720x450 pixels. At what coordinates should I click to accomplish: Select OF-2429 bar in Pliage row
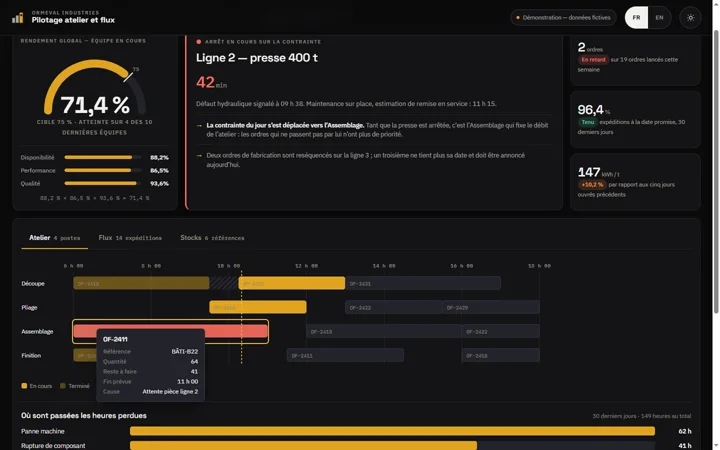(491, 307)
